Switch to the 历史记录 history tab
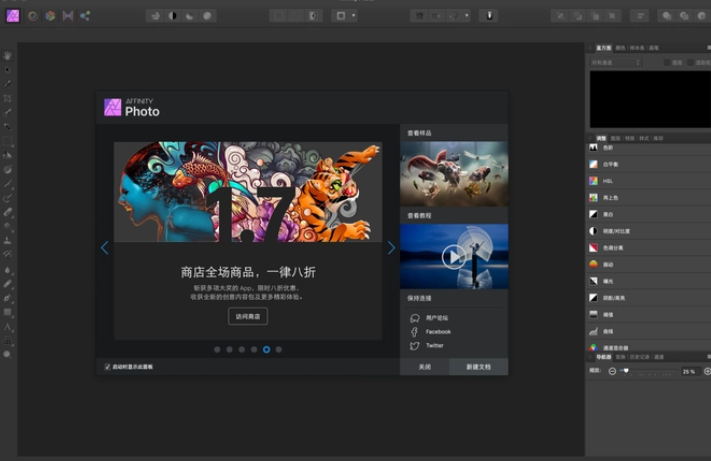The height and width of the screenshot is (461, 711). pos(640,357)
